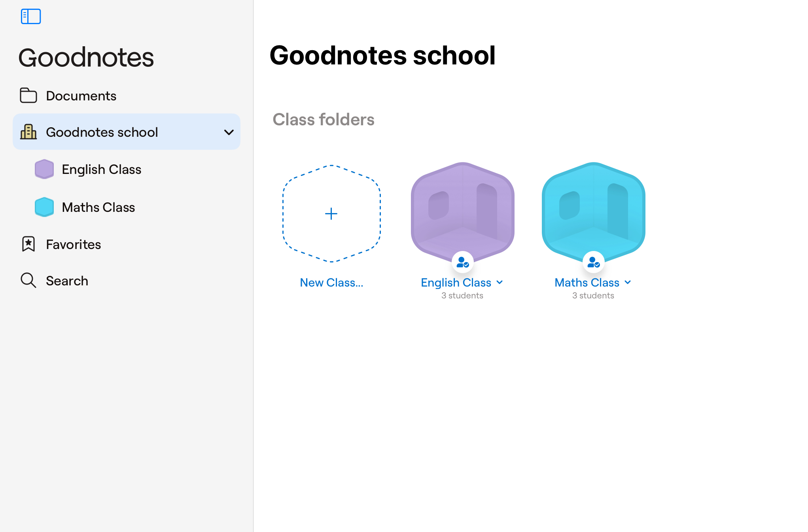The width and height of the screenshot is (808, 532).
Task: Select Documents in the sidebar
Action: (81, 96)
